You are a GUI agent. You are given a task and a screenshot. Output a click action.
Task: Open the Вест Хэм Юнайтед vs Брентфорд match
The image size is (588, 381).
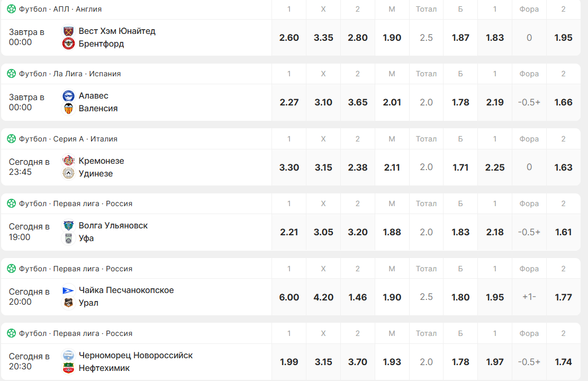117,38
